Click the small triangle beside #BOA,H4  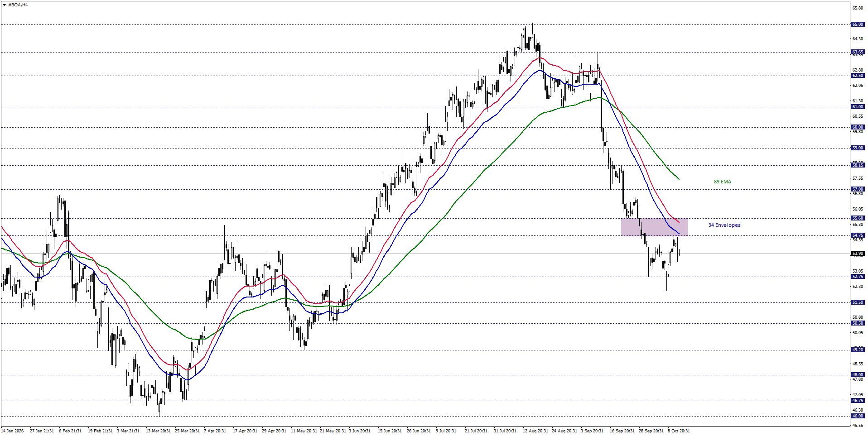point(4,5)
